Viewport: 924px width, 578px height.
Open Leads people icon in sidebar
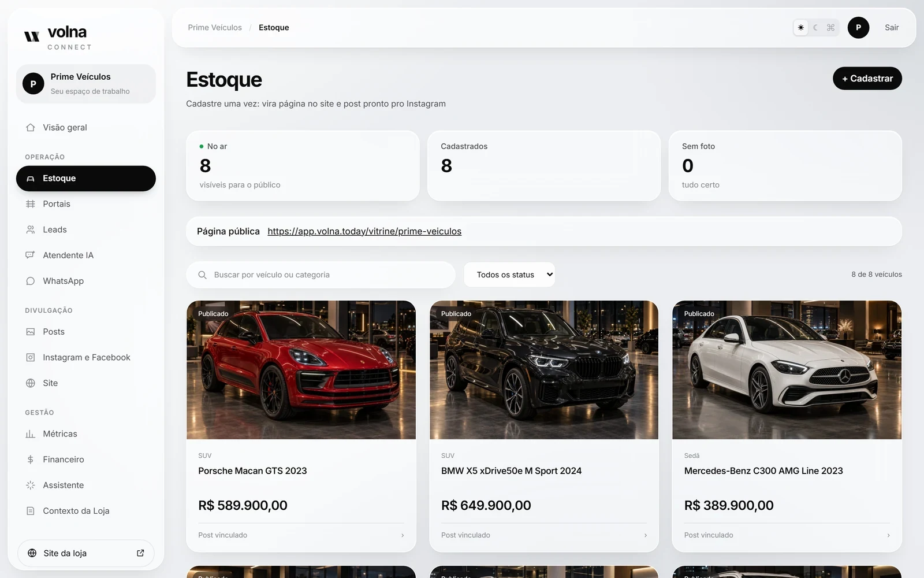point(31,229)
